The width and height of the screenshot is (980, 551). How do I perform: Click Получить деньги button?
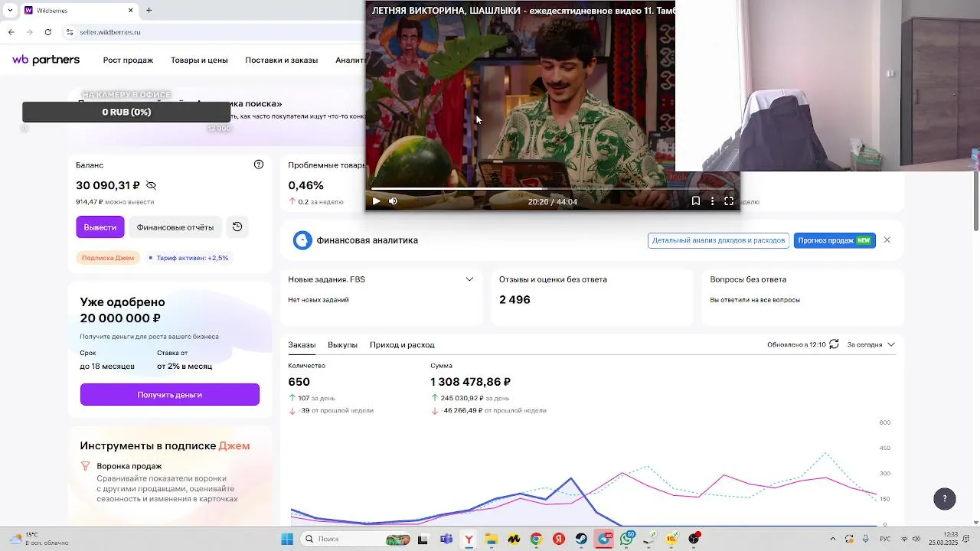(170, 395)
